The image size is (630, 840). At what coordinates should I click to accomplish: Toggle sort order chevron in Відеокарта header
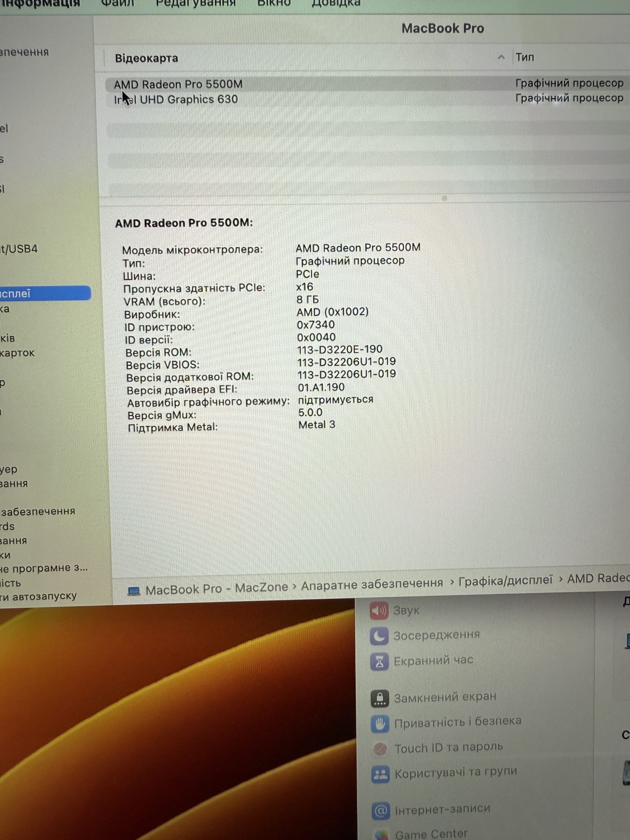coord(501,57)
